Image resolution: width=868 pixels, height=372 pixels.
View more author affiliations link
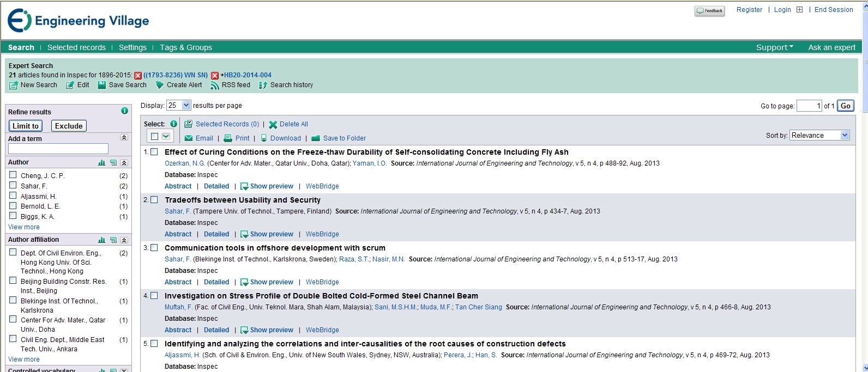(24, 359)
